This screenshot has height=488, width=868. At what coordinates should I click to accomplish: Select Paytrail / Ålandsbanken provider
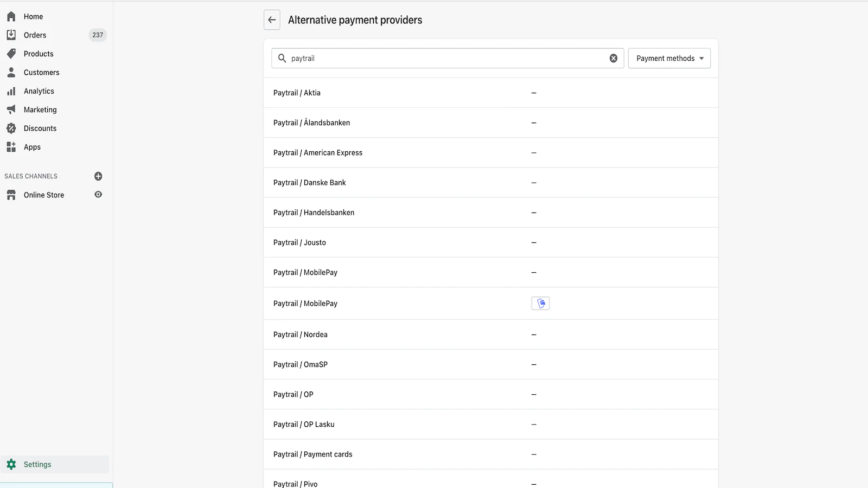(x=491, y=123)
